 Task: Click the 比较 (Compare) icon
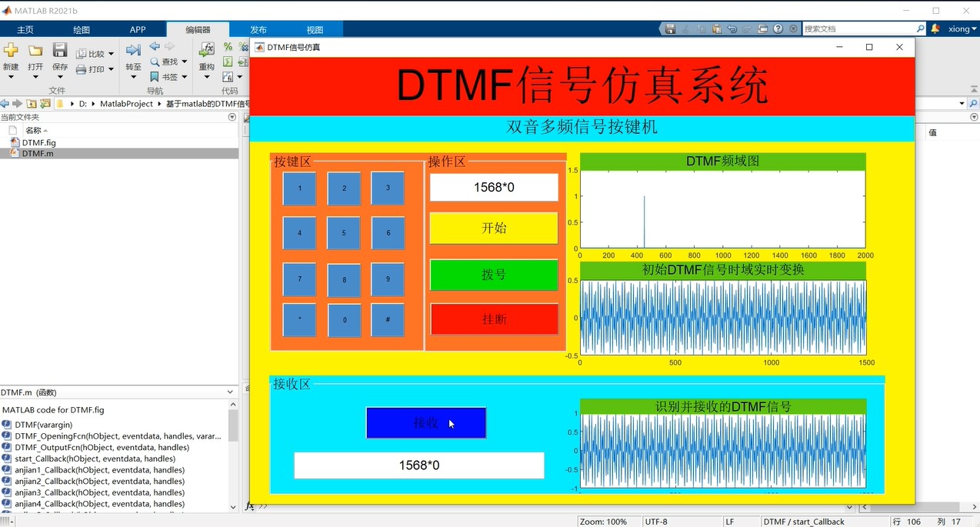point(82,54)
